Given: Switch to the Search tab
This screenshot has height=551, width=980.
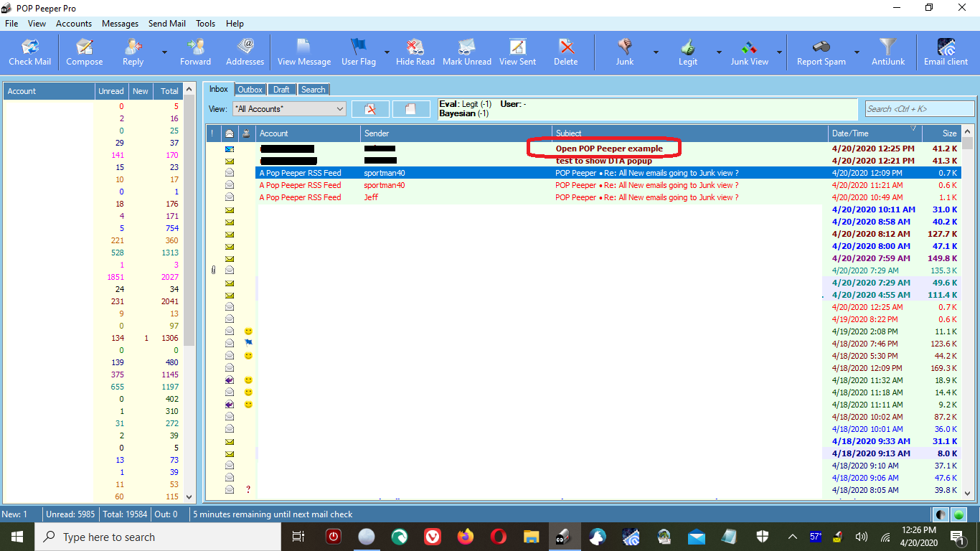Looking at the screenshot, I should [313, 90].
